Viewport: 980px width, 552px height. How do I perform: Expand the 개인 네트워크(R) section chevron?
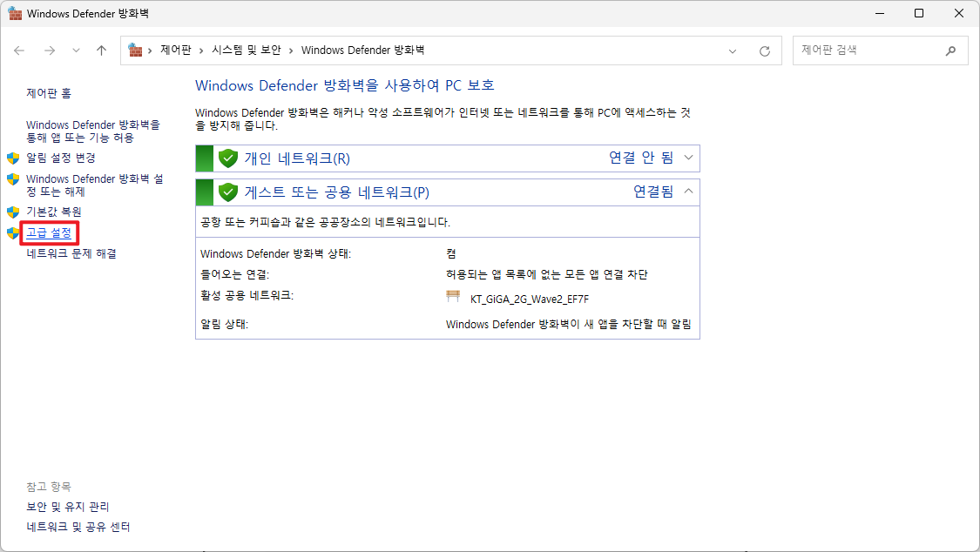pyautogui.click(x=689, y=158)
